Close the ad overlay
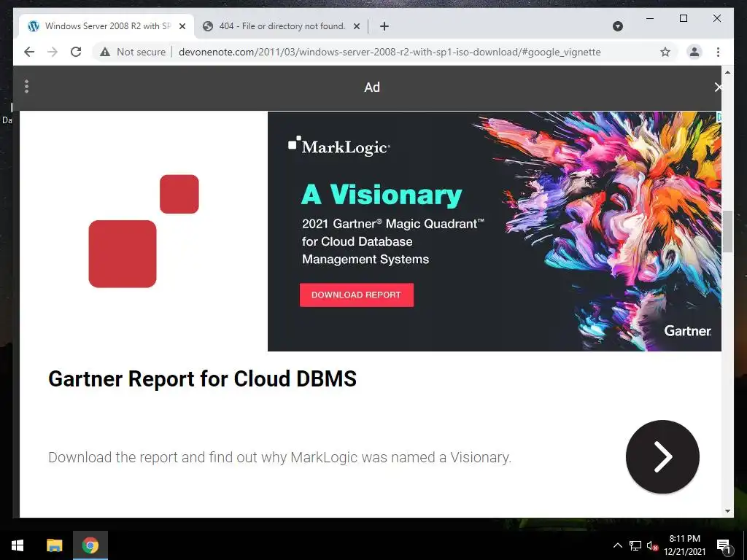The image size is (747, 560). (718, 87)
